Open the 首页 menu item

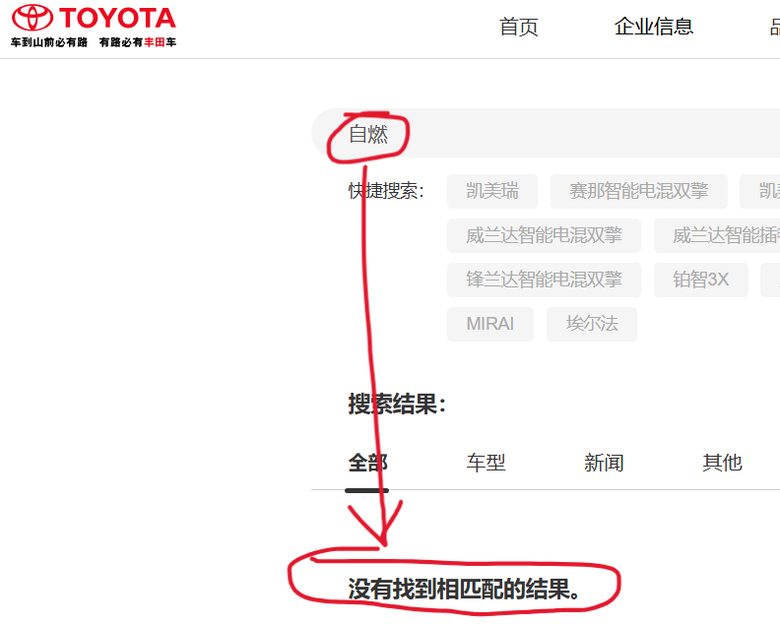pyautogui.click(x=518, y=27)
